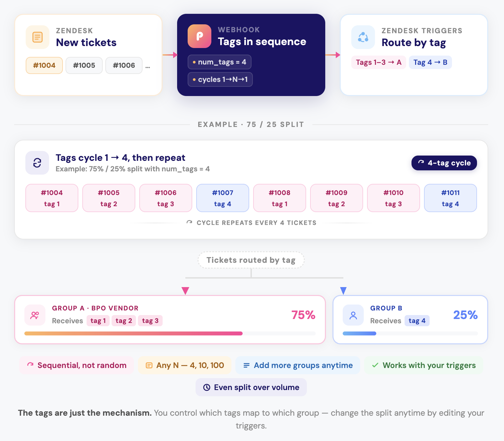Select ticket card #1006 tag 3
The width and height of the screenshot is (504, 441).
pos(166,198)
